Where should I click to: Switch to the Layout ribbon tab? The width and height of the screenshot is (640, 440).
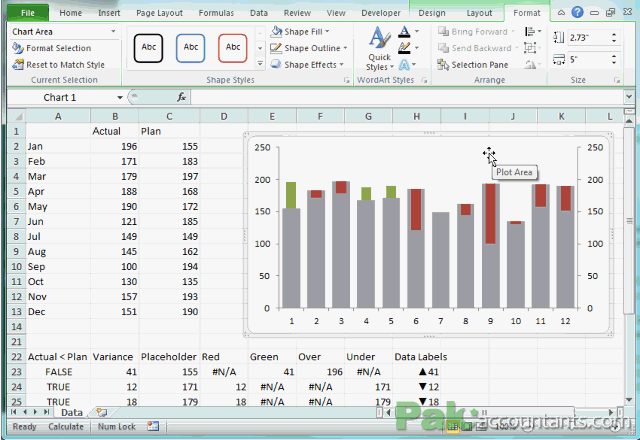pyautogui.click(x=479, y=13)
